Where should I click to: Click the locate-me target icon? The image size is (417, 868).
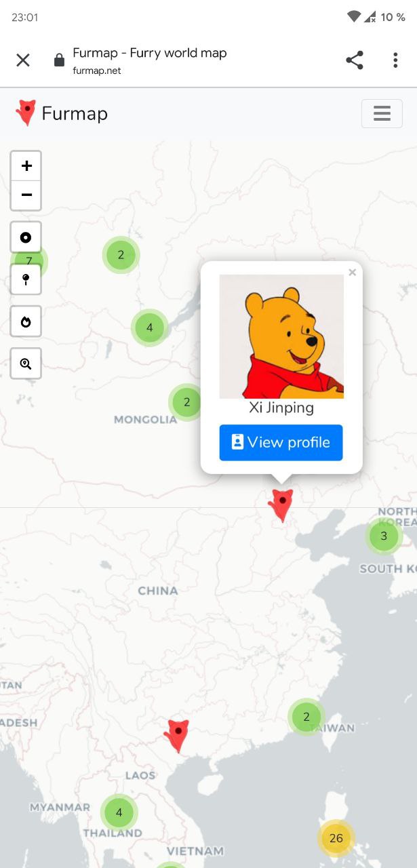pyautogui.click(x=26, y=237)
